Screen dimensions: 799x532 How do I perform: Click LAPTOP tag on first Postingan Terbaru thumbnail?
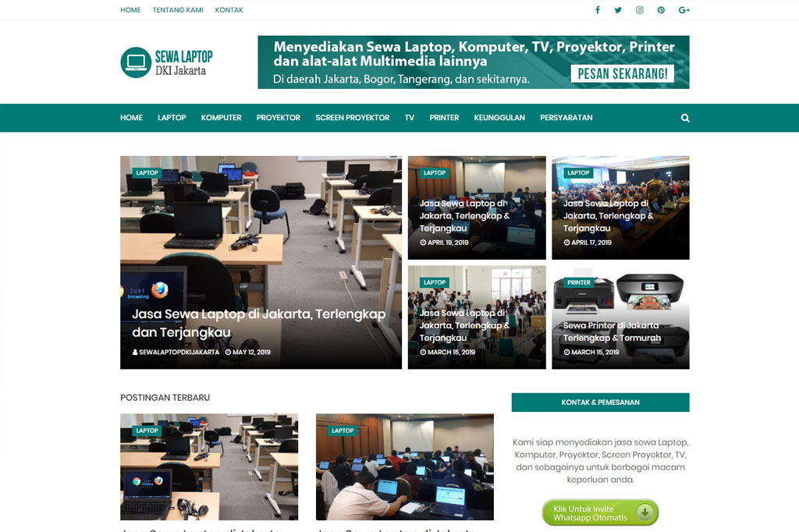(x=147, y=431)
